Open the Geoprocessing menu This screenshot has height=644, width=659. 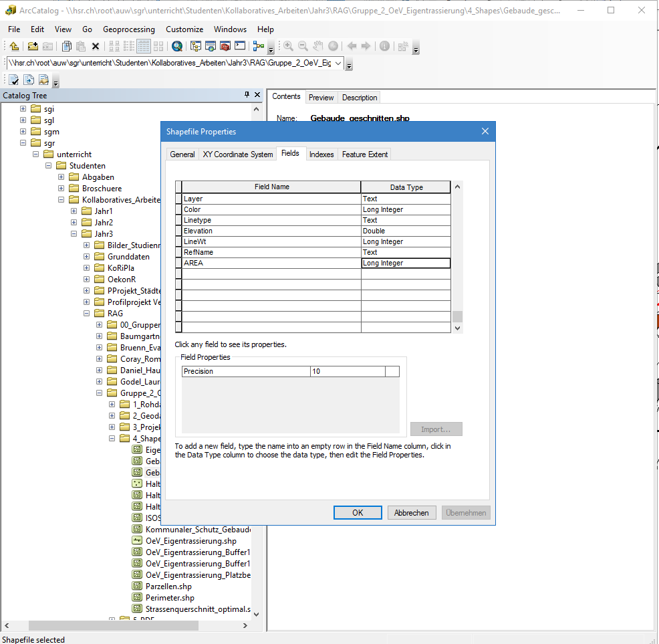pyautogui.click(x=128, y=29)
